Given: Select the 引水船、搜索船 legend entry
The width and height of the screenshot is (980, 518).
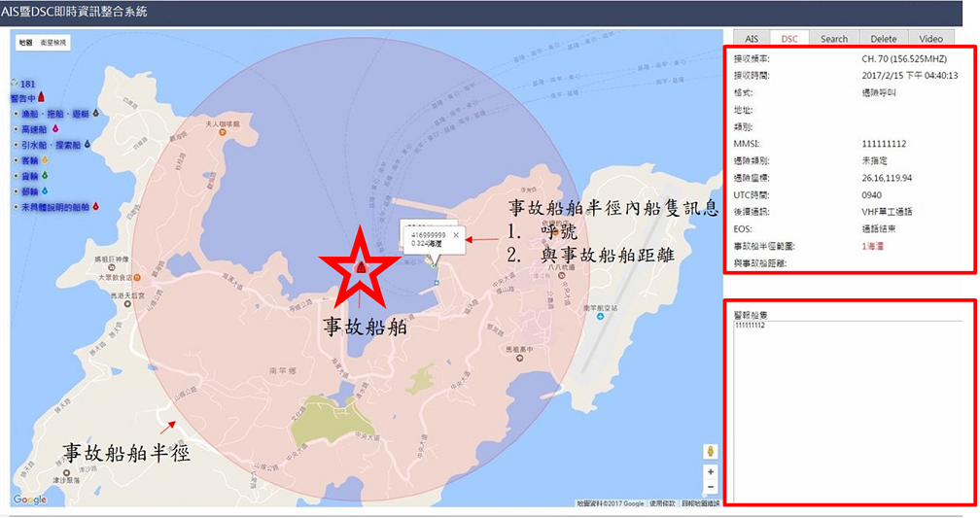Looking at the screenshot, I should pos(52,145).
